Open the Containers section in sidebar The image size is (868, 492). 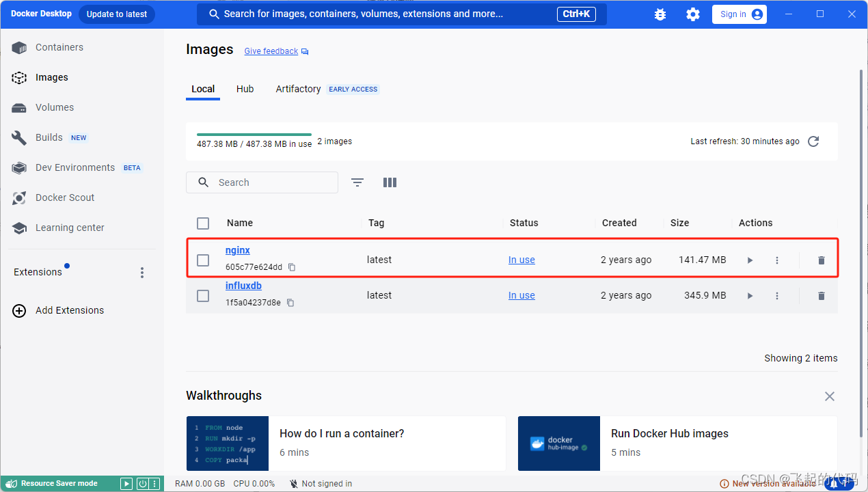[60, 47]
